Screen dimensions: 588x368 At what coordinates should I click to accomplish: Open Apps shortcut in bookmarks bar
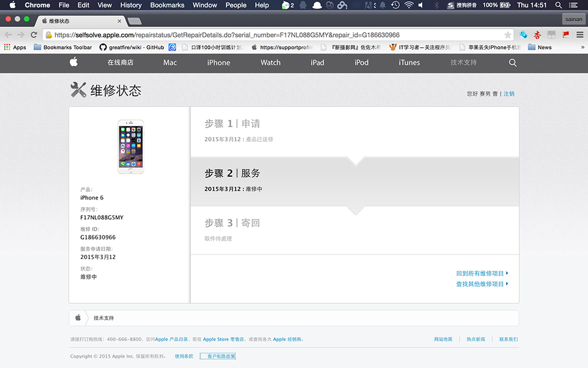[15, 47]
